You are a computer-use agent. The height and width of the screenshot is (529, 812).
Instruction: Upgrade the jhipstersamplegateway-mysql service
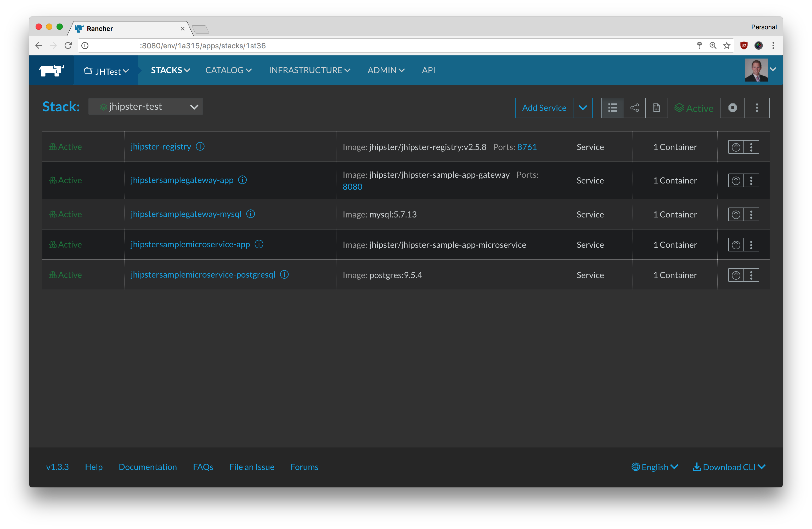coord(736,215)
